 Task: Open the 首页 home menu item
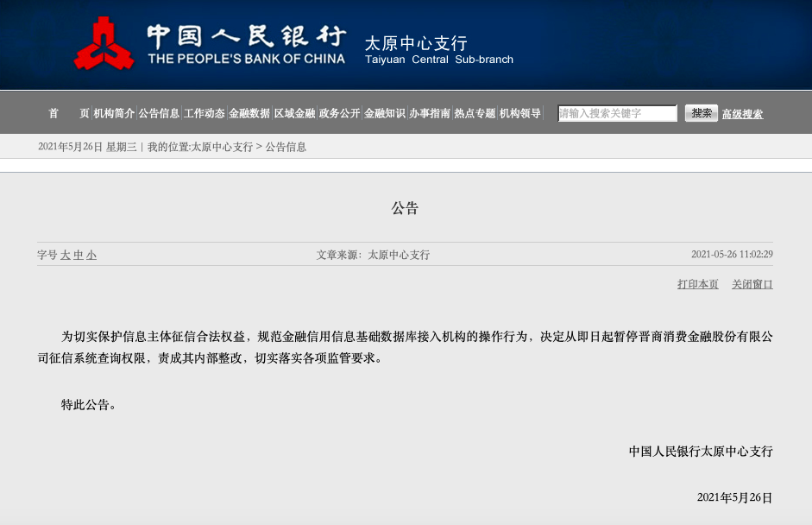[68, 113]
